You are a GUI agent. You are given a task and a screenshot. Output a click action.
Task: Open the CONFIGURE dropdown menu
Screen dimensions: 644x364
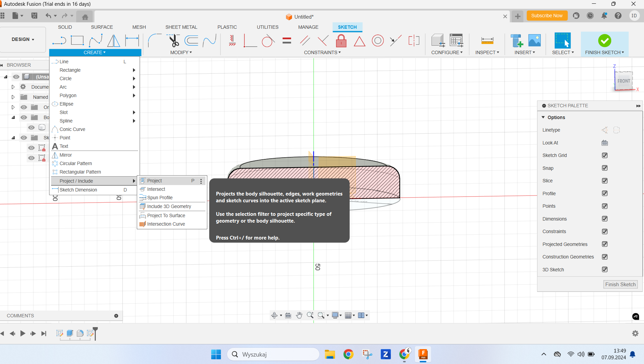click(447, 52)
